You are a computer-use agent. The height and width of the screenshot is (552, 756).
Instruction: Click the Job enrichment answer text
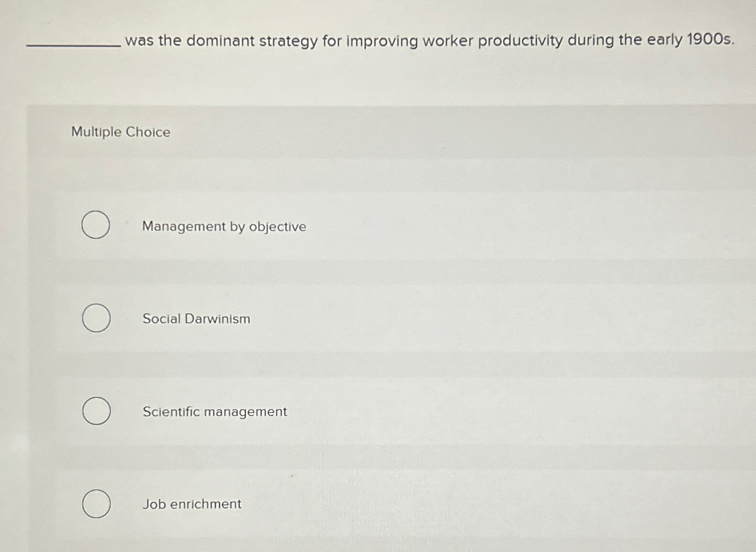(x=192, y=504)
